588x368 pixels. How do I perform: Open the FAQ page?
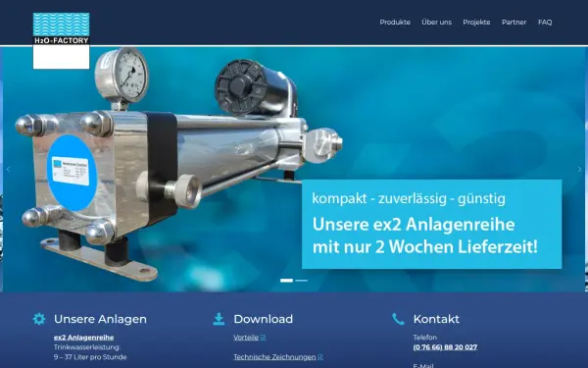[x=545, y=23]
